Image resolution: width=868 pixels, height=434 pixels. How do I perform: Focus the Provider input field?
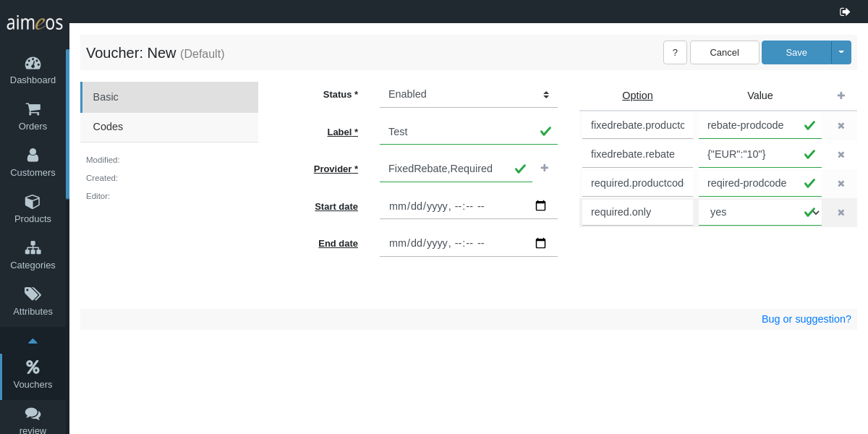pyautogui.click(x=456, y=169)
